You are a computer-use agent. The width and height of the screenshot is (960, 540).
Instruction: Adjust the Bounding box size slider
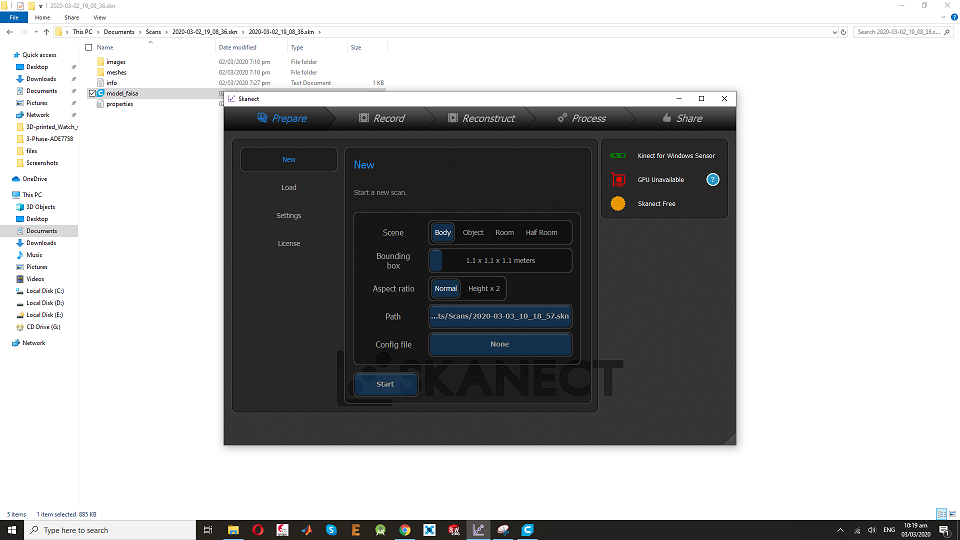pos(500,260)
